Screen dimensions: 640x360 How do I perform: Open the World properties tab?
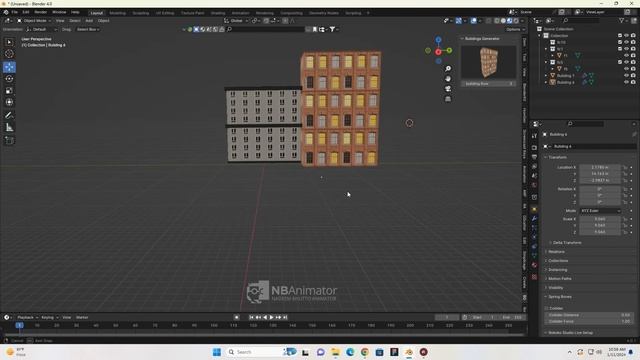coord(534,185)
